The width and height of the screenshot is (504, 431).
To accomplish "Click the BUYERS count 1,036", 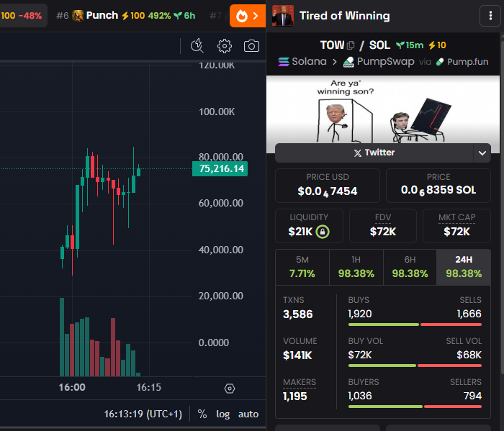I will (x=360, y=396).
